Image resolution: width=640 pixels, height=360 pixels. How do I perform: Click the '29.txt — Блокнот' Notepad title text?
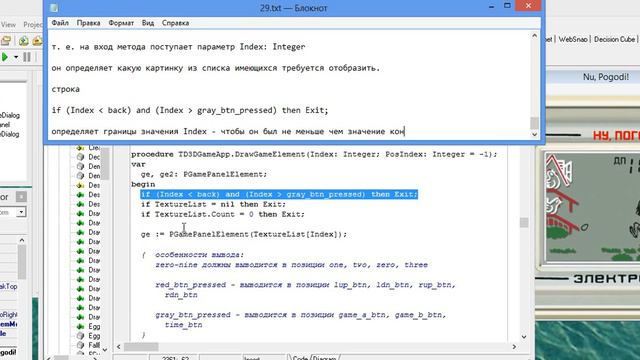293,8
